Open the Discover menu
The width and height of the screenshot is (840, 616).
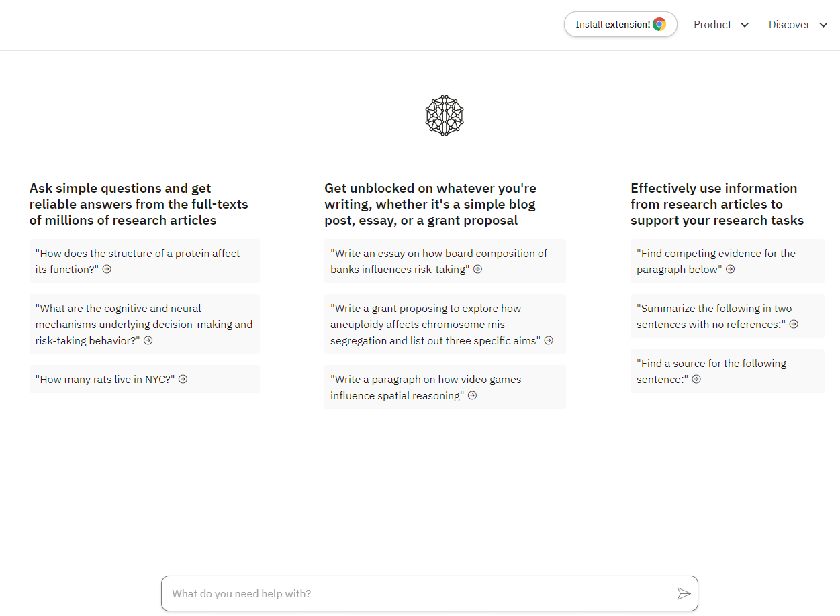pos(798,25)
